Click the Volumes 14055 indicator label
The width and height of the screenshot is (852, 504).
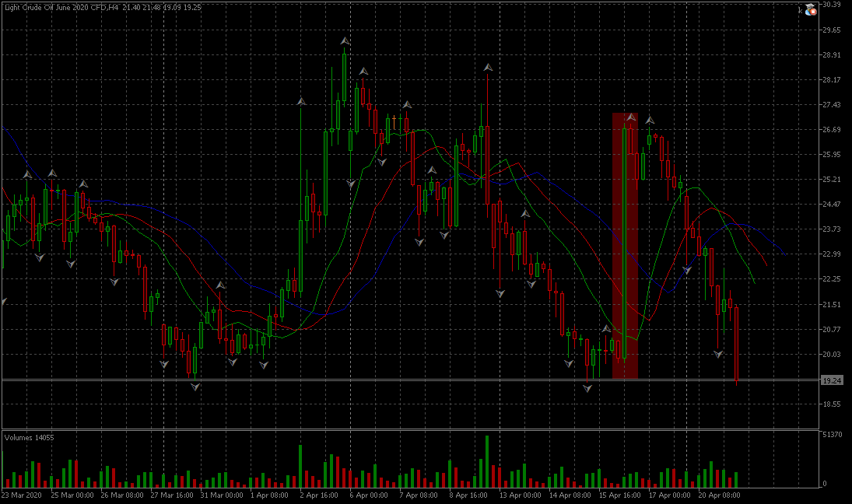click(30, 438)
